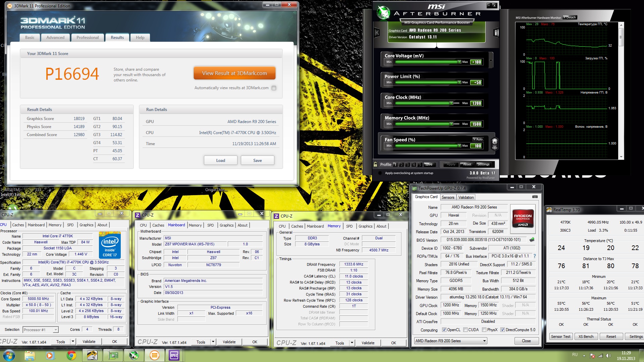Screen dimensions: 644x362
Task: Open the 3DMark Professional tab
Action: [x=88, y=38]
